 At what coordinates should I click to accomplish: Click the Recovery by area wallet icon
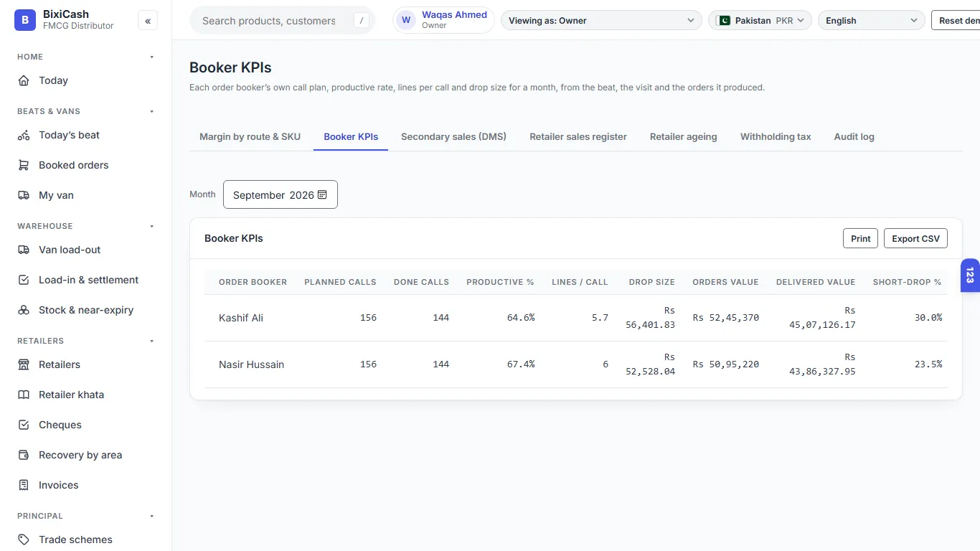coord(24,455)
